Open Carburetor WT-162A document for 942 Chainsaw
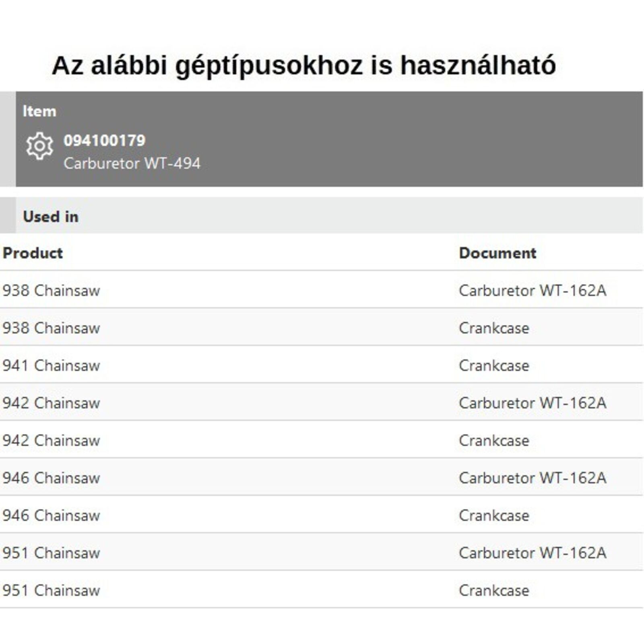This screenshot has height=644, width=644. point(532,403)
